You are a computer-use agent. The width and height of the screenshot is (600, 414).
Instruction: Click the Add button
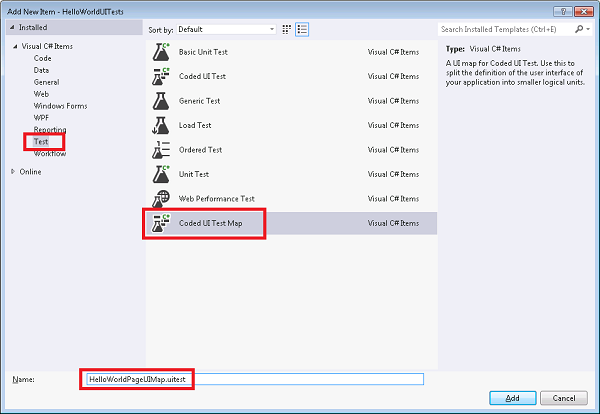point(512,397)
